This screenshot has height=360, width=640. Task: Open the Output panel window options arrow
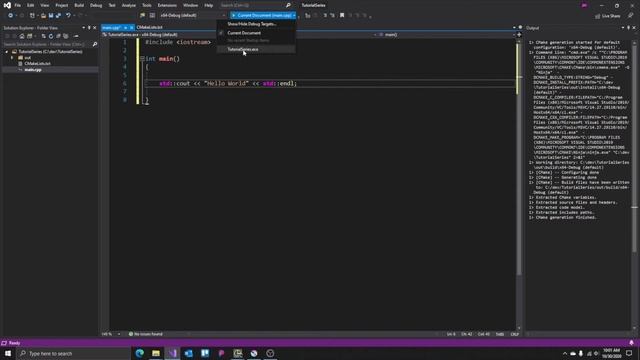623,28
